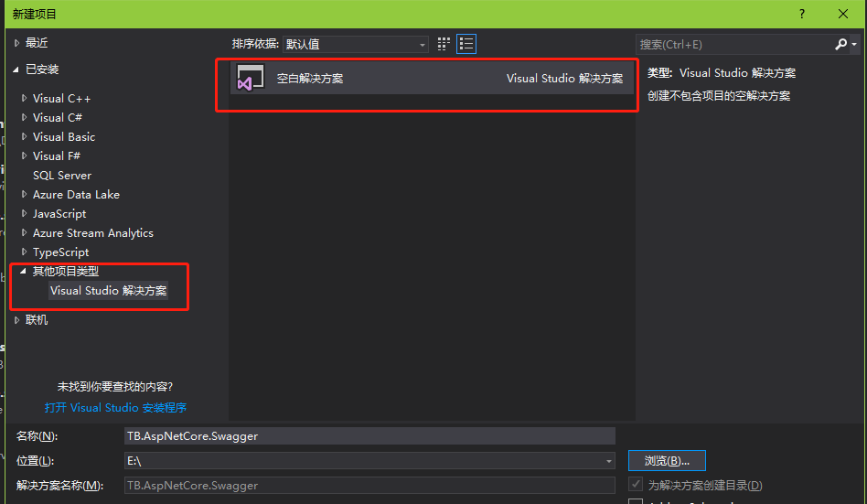The height and width of the screenshot is (504, 867).
Task: Open the help question mark button
Action: pyautogui.click(x=802, y=14)
